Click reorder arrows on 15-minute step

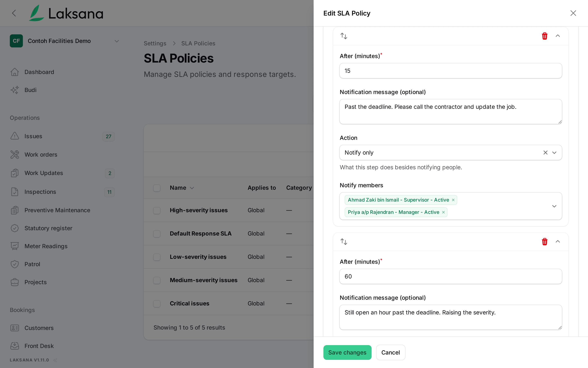coord(344,36)
